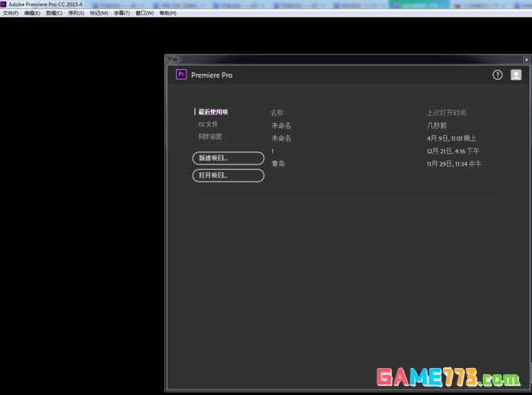This screenshot has width=532, height=395.
Task: Select 最近使用项 recent items tab
Action: tap(213, 112)
